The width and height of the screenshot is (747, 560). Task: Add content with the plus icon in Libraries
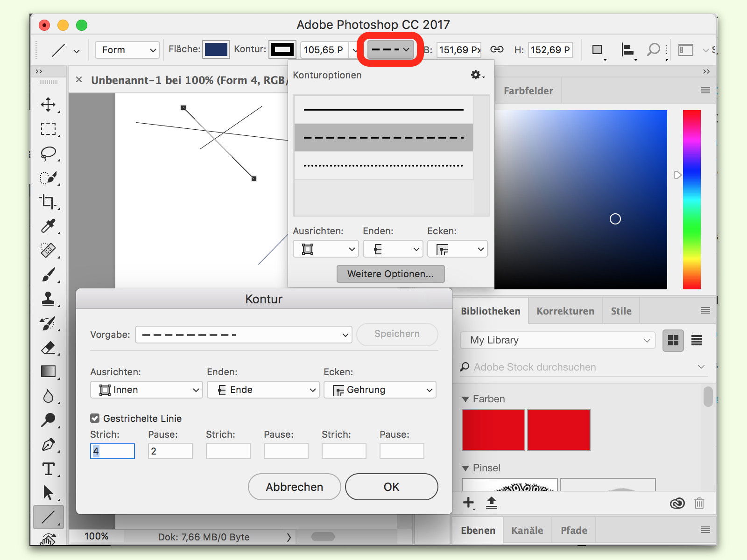click(468, 503)
